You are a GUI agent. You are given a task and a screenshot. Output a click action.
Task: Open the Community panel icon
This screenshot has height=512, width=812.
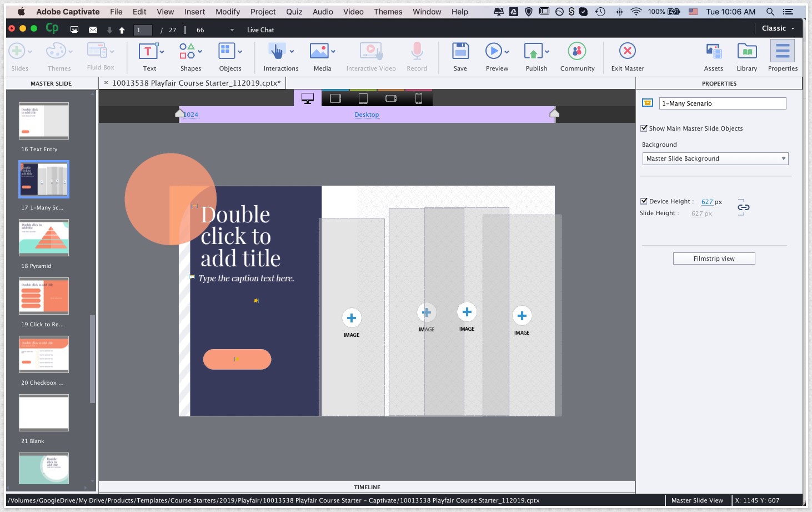coord(577,52)
